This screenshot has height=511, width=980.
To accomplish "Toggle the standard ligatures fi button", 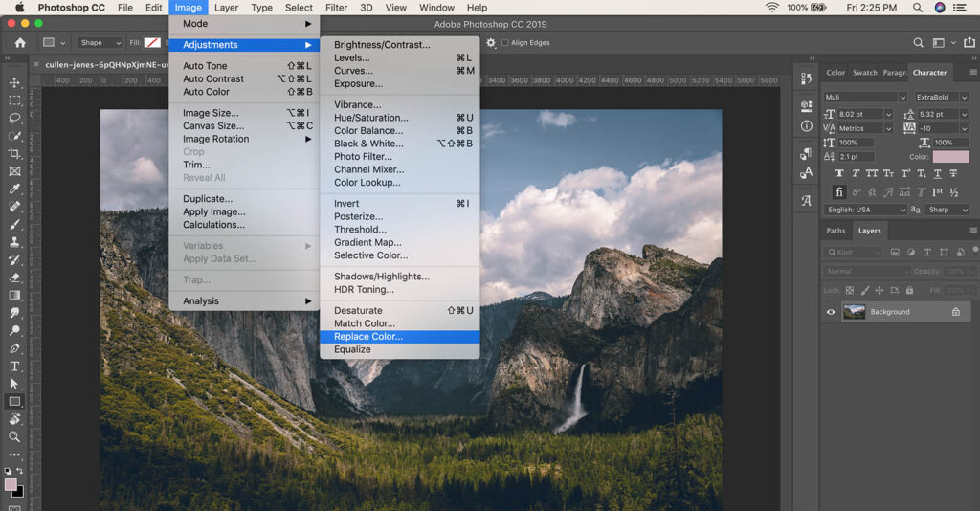I will click(x=839, y=191).
